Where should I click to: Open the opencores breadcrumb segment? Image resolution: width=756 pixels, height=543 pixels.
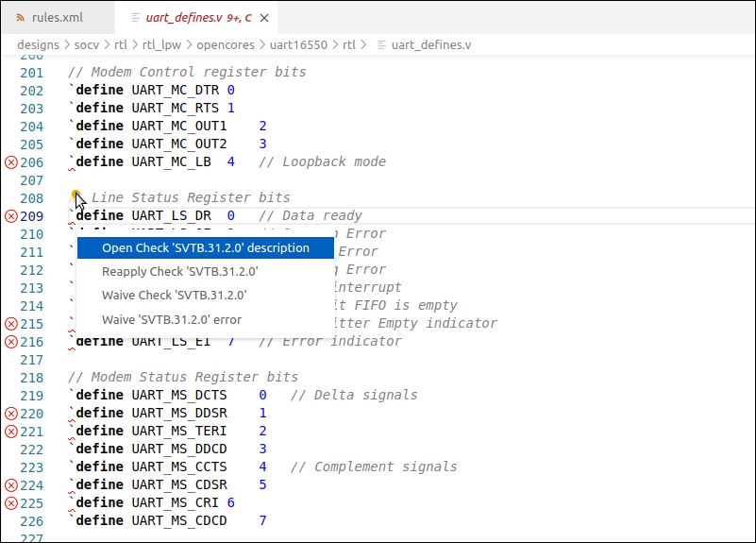(226, 44)
